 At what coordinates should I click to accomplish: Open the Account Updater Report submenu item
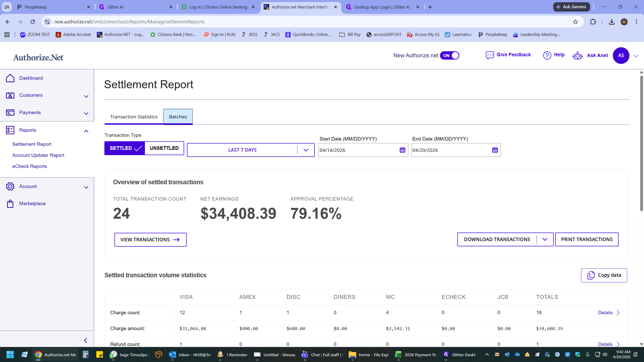38,155
